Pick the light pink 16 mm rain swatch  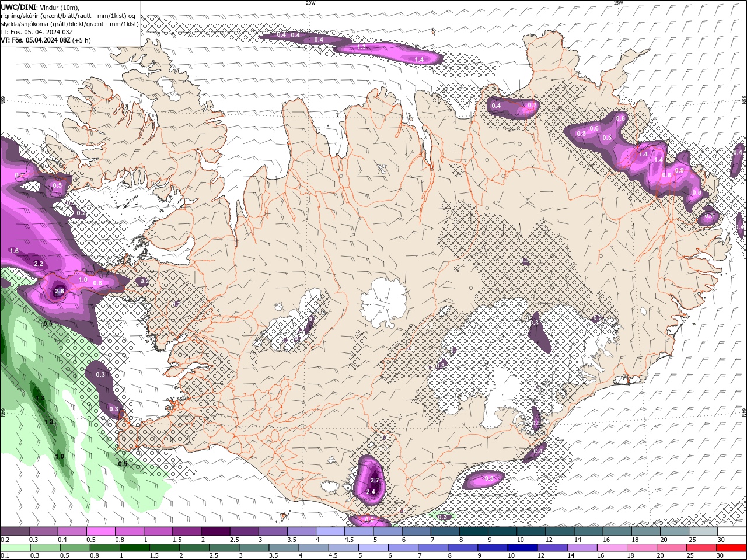click(x=612, y=548)
